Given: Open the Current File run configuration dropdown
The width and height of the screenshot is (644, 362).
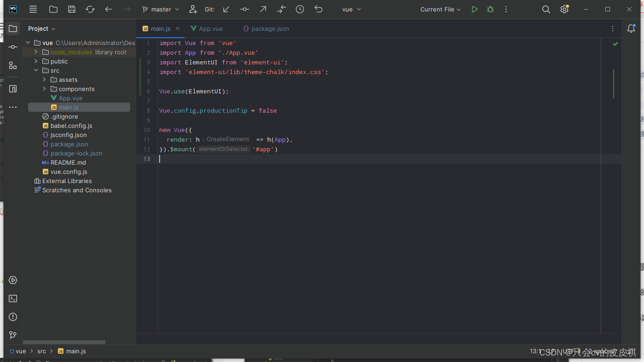Looking at the screenshot, I should [440, 9].
